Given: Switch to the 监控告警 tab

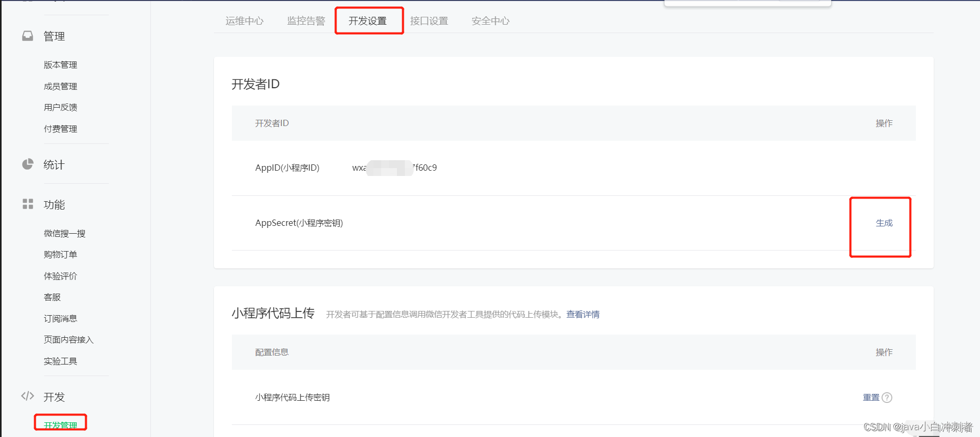Looking at the screenshot, I should pyautogui.click(x=306, y=21).
